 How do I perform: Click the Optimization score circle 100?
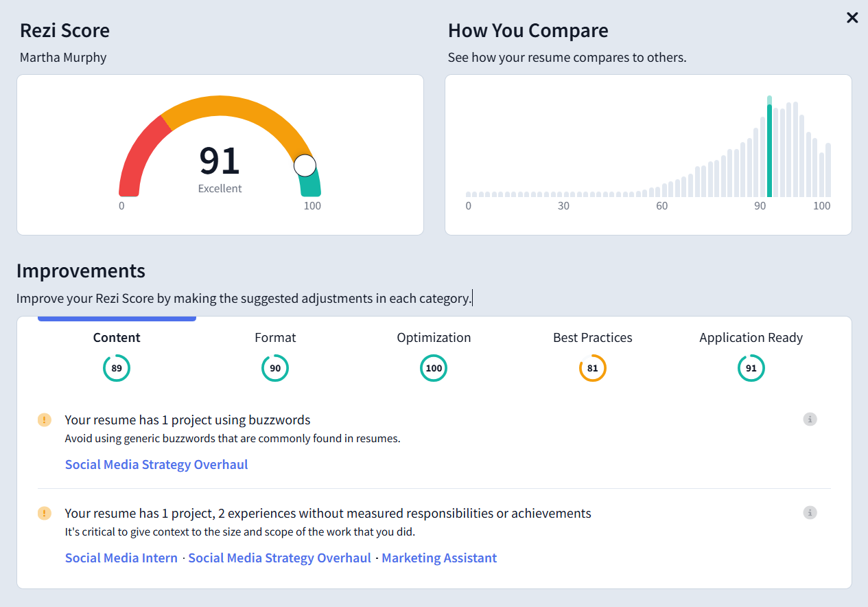tap(434, 368)
